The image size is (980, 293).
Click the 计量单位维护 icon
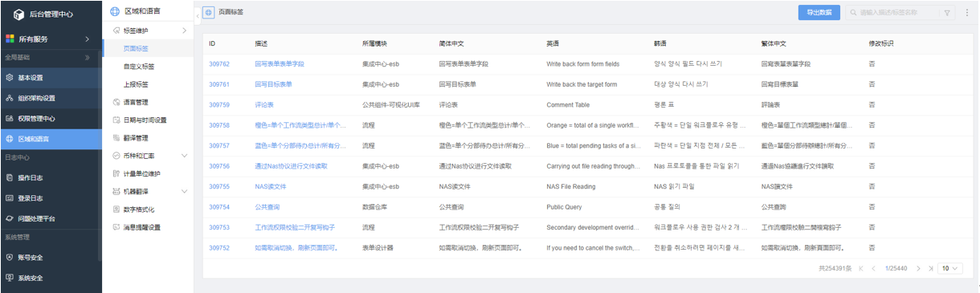point(116,173)
